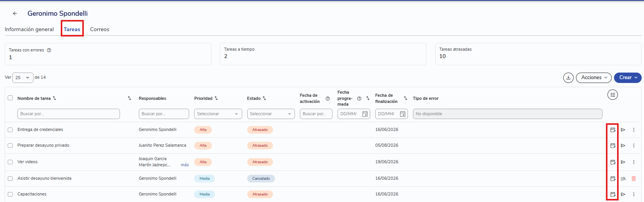Switch to the Tareas tab
644x202 pixels.
[x=72, y=29]
